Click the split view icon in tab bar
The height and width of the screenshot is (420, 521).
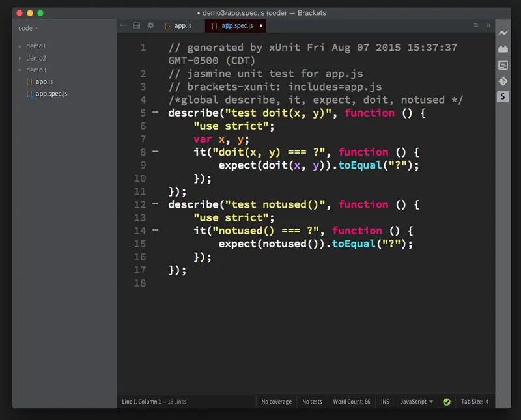136,25
